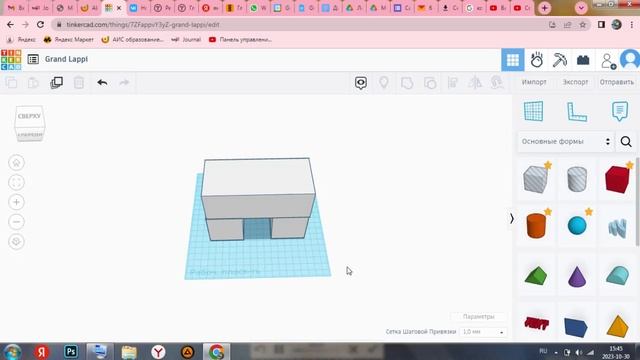Open the workplane Settings button

(478, 317)
